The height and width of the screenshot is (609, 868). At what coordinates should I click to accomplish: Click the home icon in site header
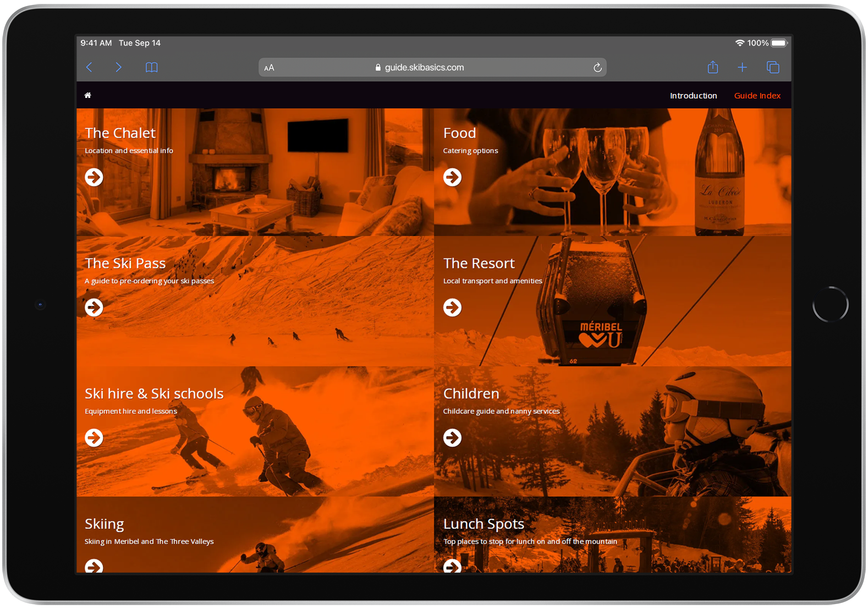(87, 96)
